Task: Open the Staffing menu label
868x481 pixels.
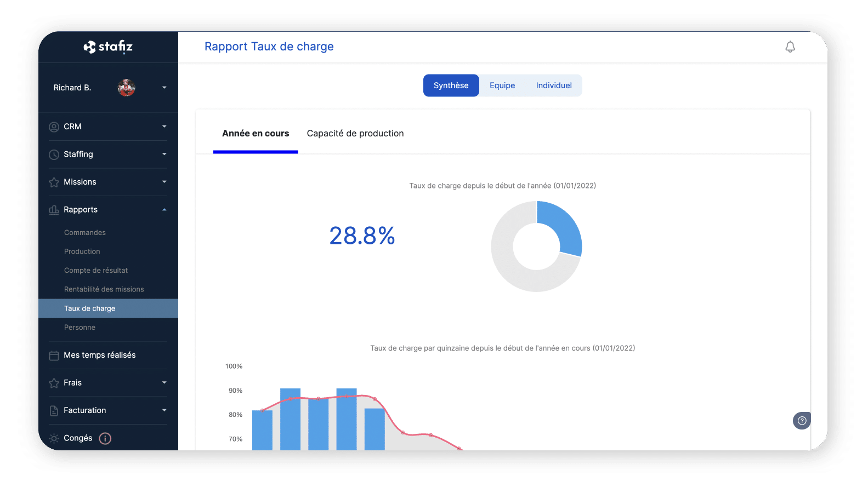Action: tap(78, 154)
